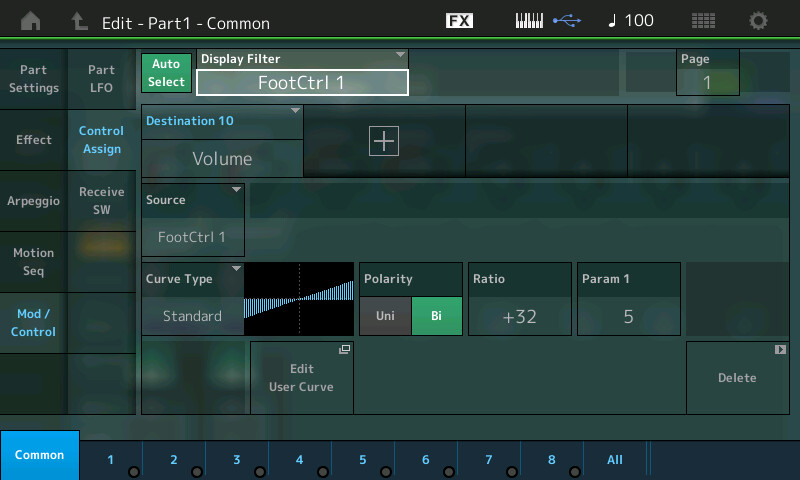Image resolution: width=800 pixels, height=480 pixels.
Task: Switch to Element 4 tab
Action: pos(299,460)
